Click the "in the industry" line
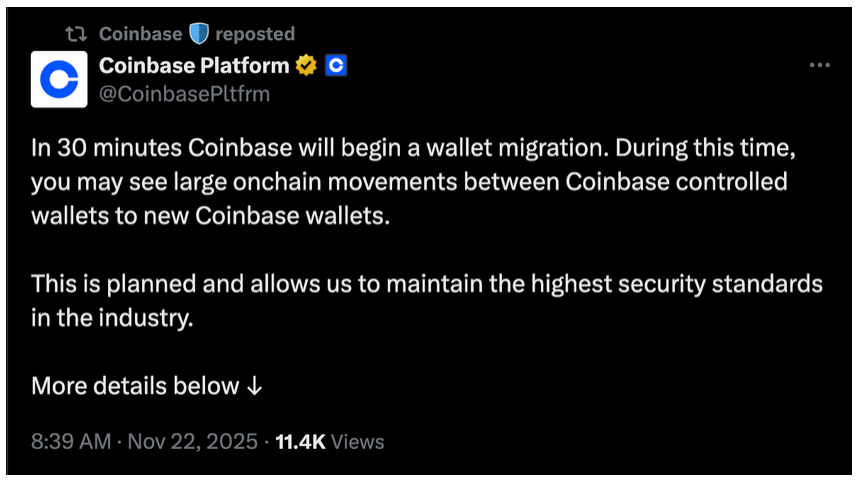Image resolution: width=856 pixels, height=480 pixels. [110, 319]
